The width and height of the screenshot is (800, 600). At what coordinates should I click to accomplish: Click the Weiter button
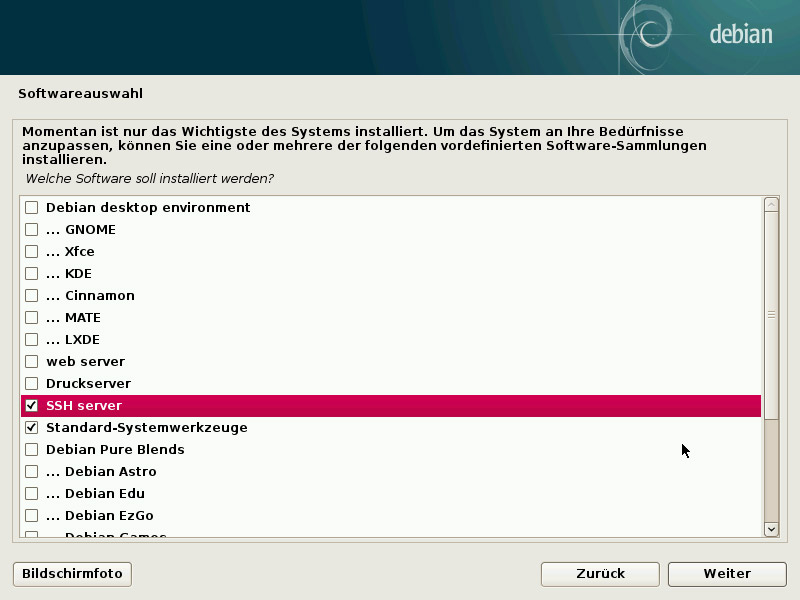[727, 574]
